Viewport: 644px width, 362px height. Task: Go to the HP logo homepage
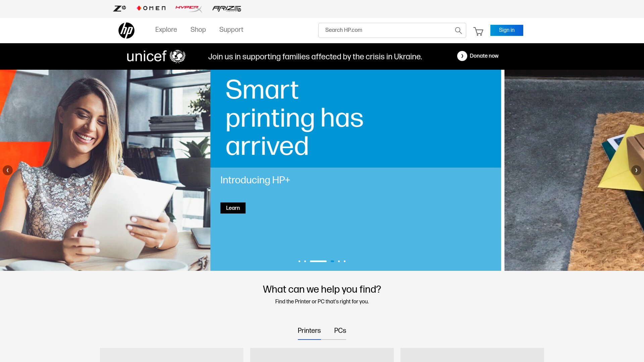click(x=126, y=31)
